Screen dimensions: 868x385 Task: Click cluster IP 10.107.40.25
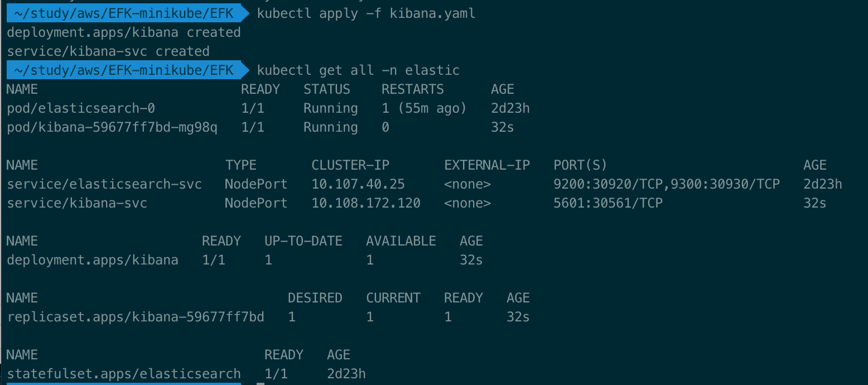point(358,184)
